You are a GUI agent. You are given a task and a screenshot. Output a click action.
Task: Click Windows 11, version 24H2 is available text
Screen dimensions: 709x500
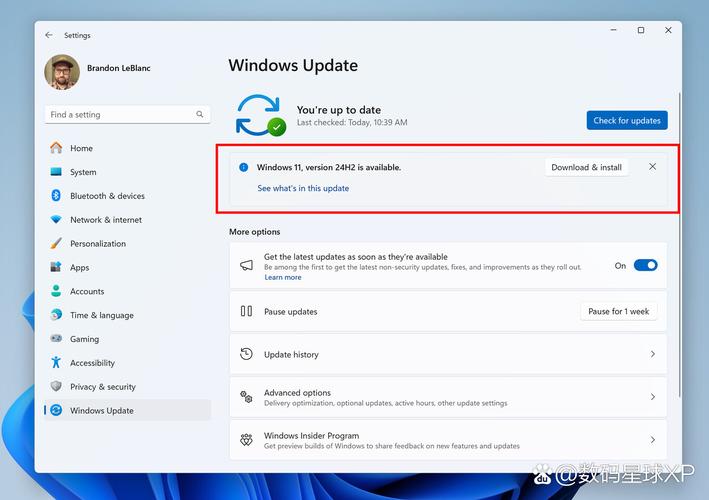329,167
